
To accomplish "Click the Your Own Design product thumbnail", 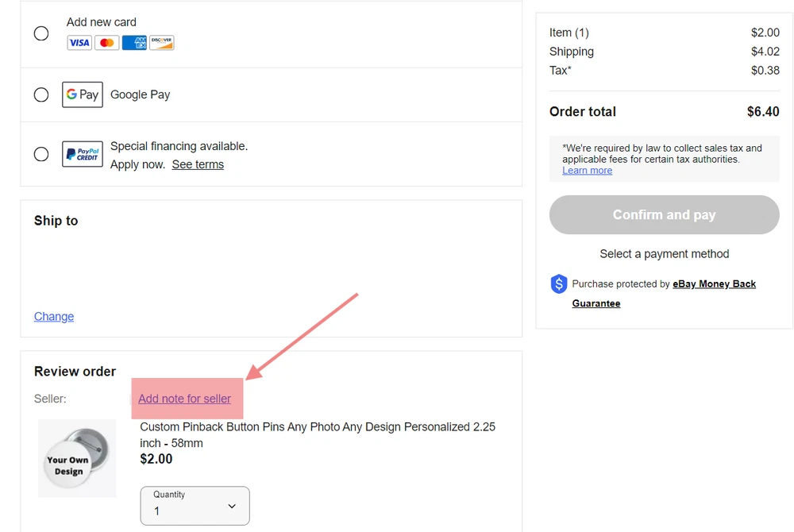I will pyautogui.click(x=77, y=459).
